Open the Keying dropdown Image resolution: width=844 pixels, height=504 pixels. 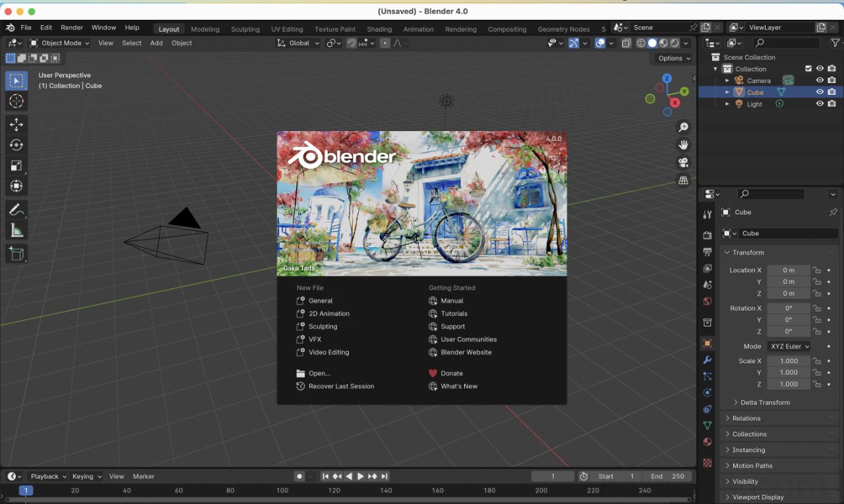86,476
